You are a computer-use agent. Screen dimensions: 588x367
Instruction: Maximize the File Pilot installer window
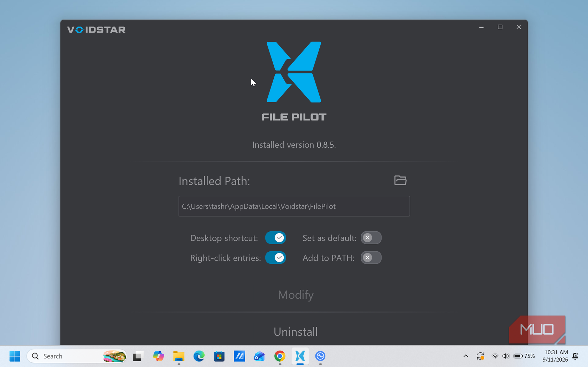coord(500,27)
